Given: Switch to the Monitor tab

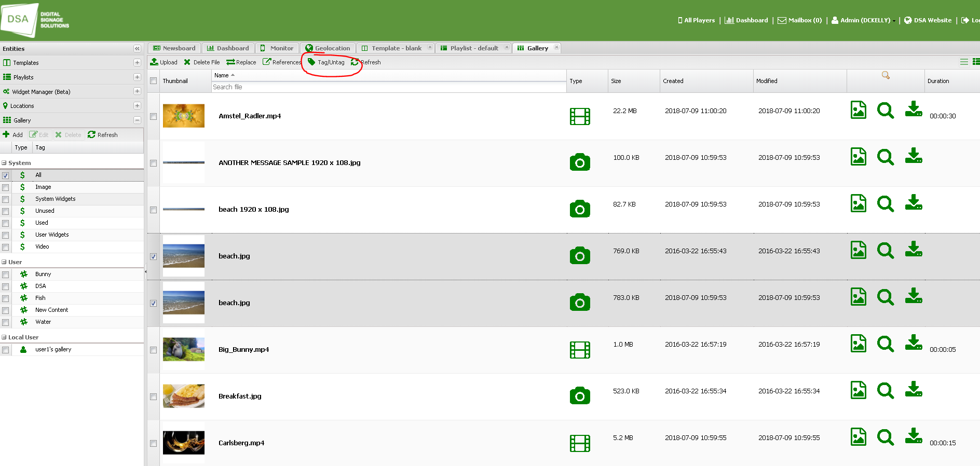Looking at the screenshot, I should [x=277, y=48].
